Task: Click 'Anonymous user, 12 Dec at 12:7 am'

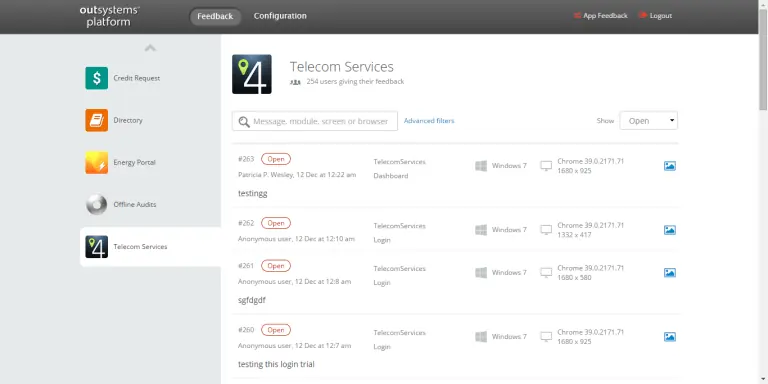Action: click(294, 346)
